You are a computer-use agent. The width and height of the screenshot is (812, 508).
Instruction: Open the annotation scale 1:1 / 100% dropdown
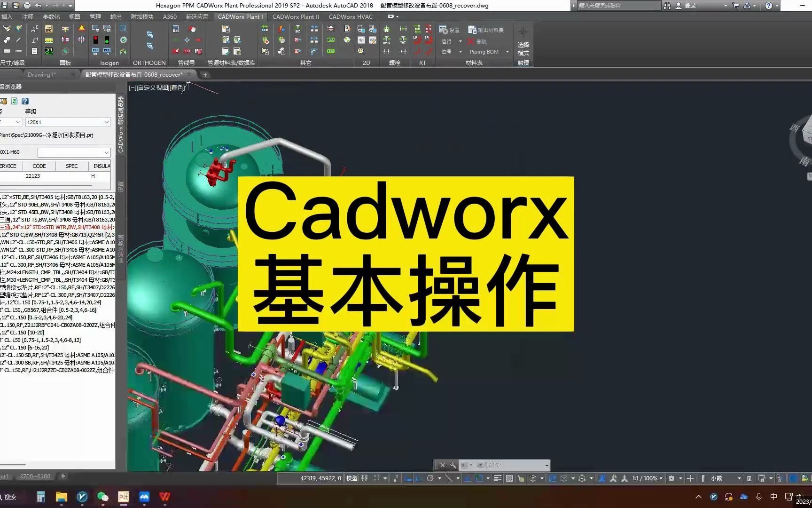pos(648,478)
